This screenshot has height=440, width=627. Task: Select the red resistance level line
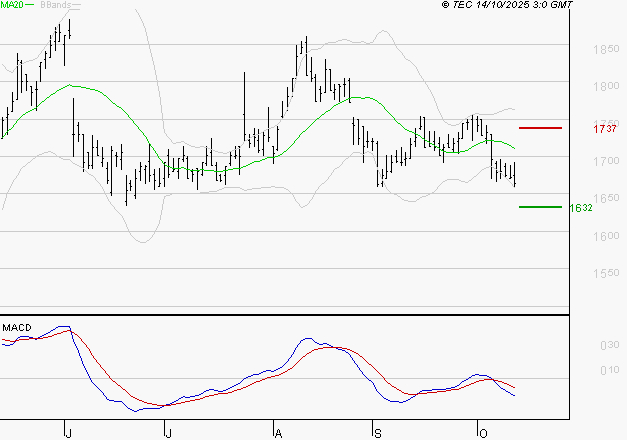tap(540, 128)
